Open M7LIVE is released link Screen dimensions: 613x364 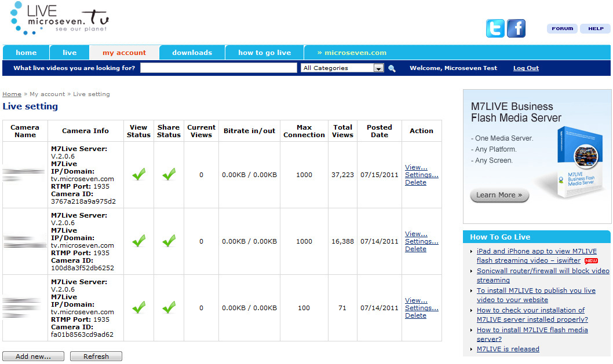click(x=508, y=349)
